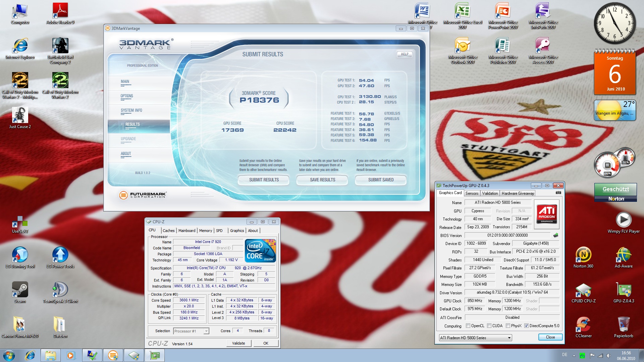The height and width of the screenshot is (362, 644).
Task: Open Steam desktop shortcut
Action: [x=20, y=293]
